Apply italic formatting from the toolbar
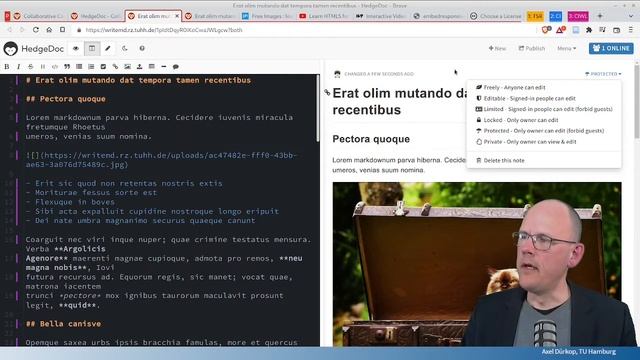 18,67
